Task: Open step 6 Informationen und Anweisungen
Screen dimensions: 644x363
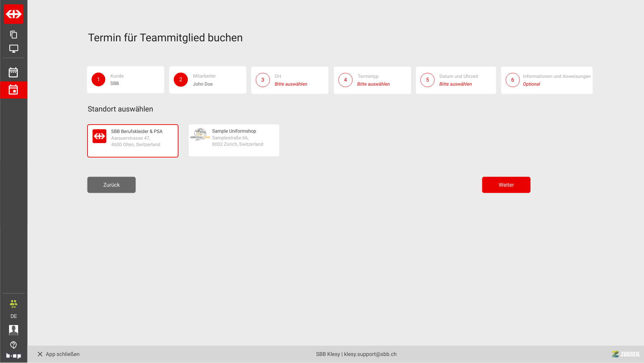Action: click(x=546, y=80)
